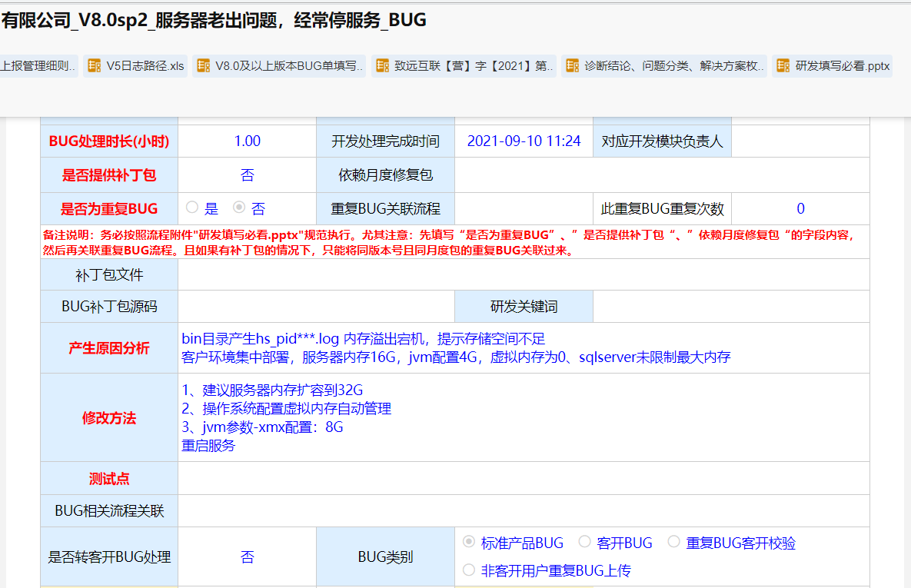Image resolution: width=911 pixels, height=588 pixels.
Task: Click the 诊断结论、问题分类 attachment file icon
Action: pyautogui.click(x=572, y=66)
